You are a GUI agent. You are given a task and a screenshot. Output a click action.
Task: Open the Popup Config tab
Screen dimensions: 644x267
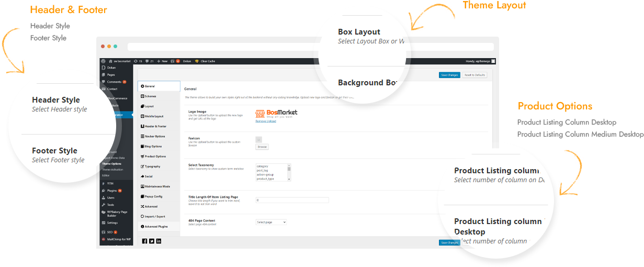(x=159, y=196)
